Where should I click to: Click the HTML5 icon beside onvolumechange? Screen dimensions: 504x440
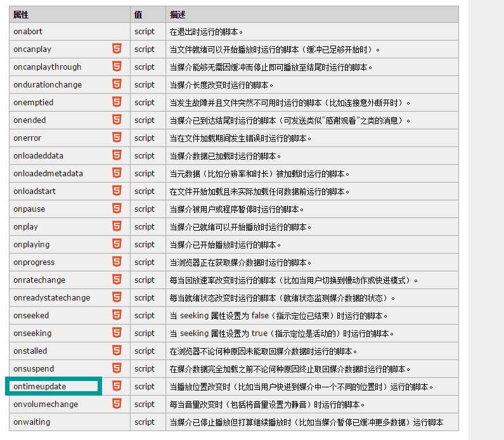(x=117, y=404)
